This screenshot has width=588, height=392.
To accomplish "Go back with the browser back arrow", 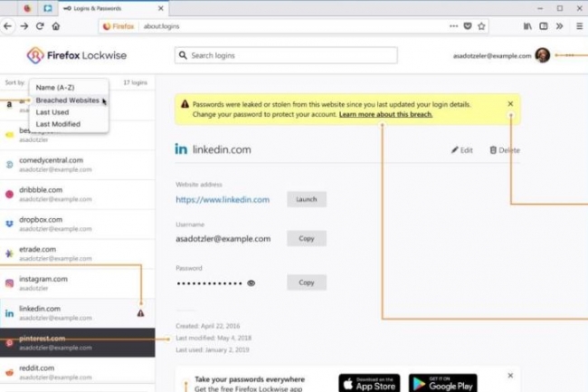I will (7, 26).
